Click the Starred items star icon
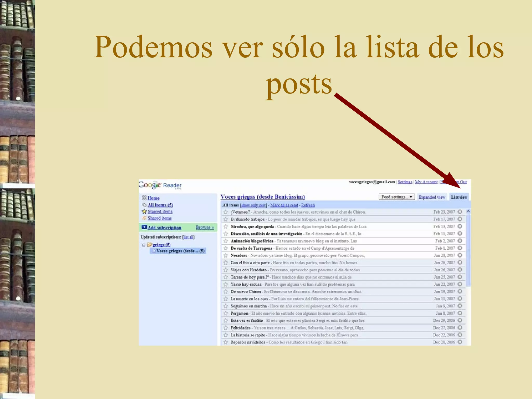This screenshot has height=399, width=532. [144, 211]
